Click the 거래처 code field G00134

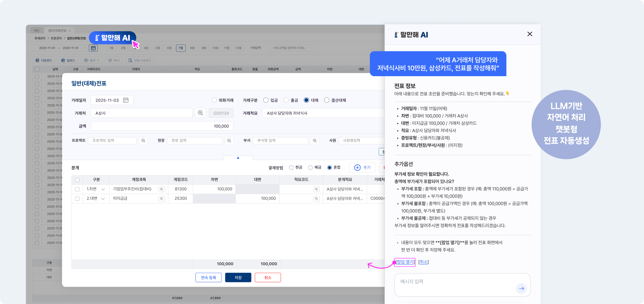click(x=221, y=113)
